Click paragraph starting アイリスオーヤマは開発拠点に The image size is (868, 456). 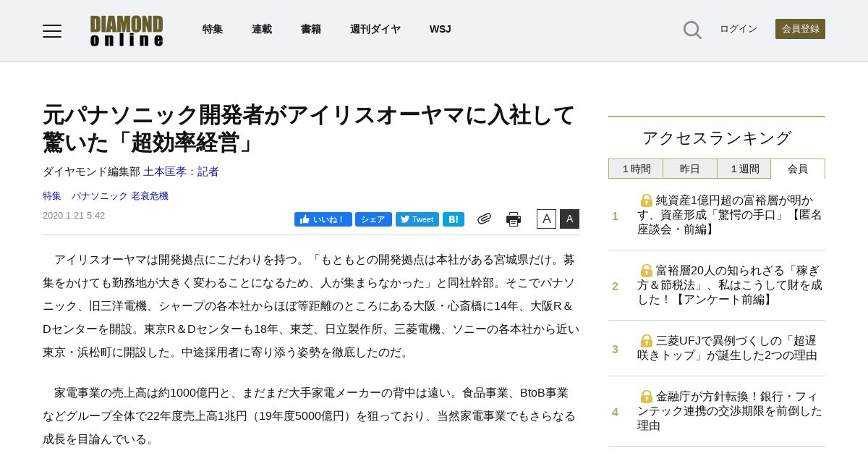[311, 306]
